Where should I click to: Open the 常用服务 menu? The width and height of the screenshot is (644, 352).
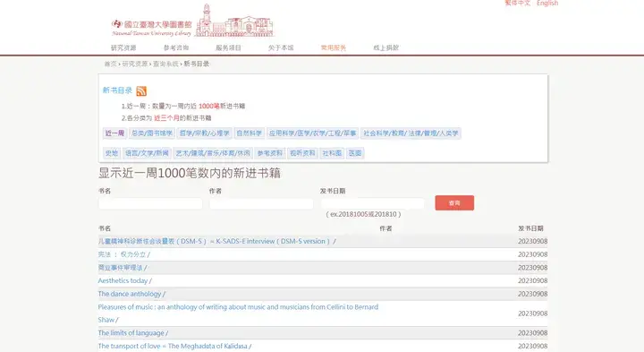click(334, 47)
